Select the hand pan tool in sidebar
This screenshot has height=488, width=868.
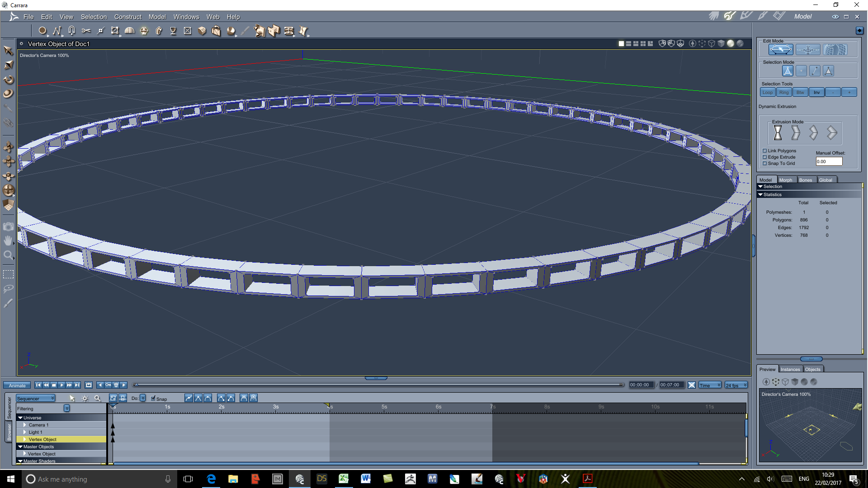pyautogui.click(x=8, y=240)
